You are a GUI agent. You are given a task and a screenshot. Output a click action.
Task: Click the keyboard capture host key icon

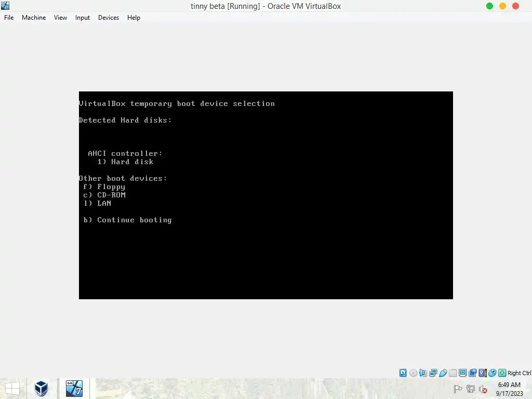tap(502, 373)
